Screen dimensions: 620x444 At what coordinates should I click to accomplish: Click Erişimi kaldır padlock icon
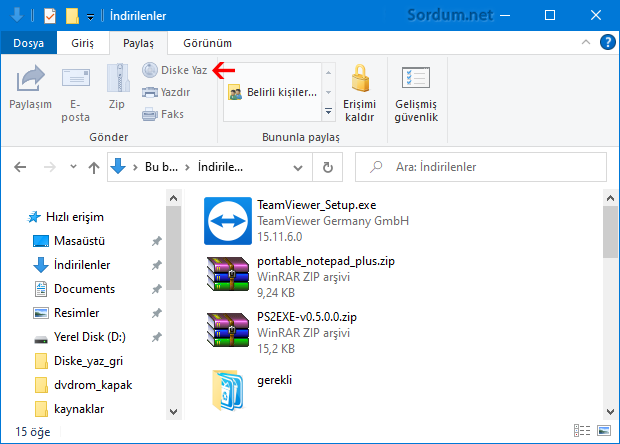tap(360, 78)
